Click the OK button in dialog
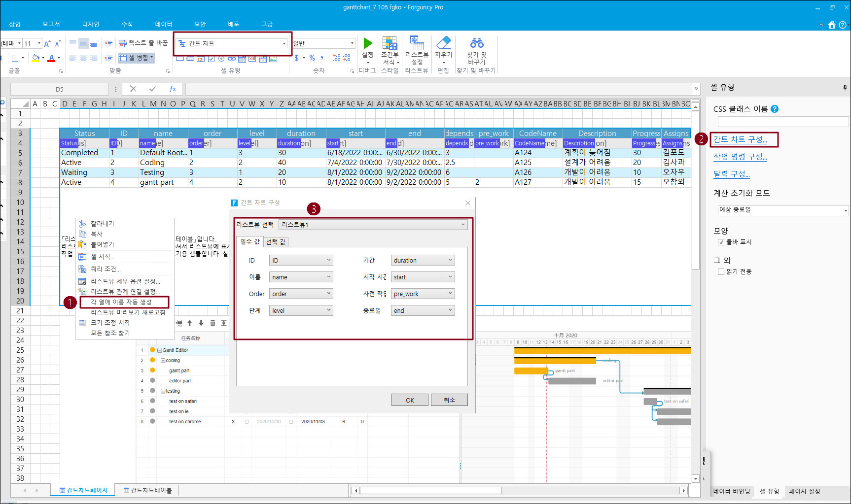851x504 pixels. point(410,400)
